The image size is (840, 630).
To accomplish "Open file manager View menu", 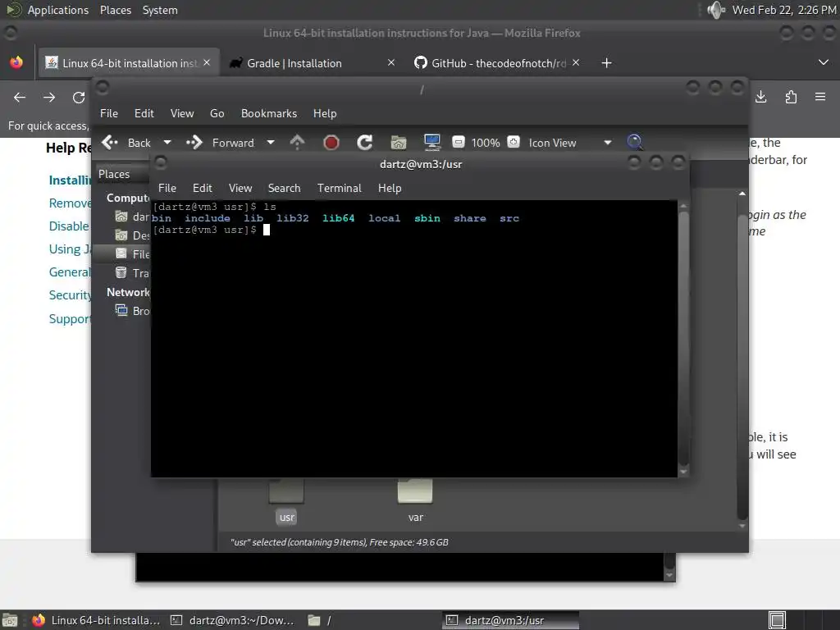I will tap(182, 113).
